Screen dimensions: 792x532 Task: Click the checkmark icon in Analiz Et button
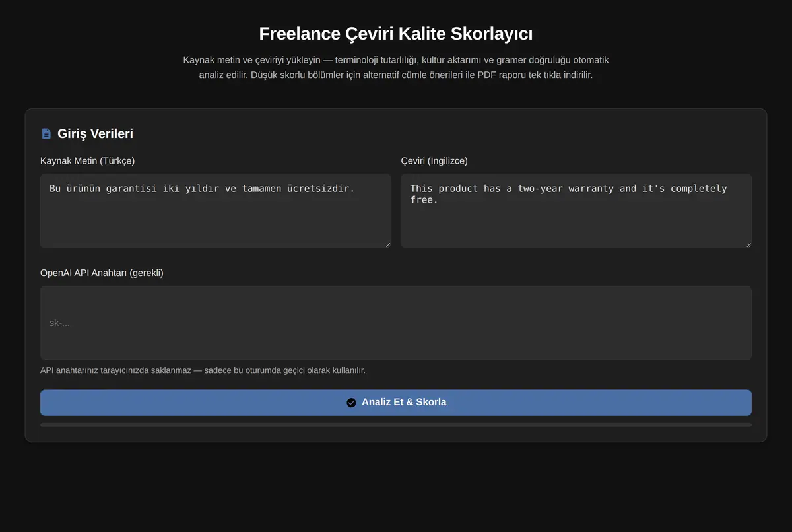pos(351,403)
